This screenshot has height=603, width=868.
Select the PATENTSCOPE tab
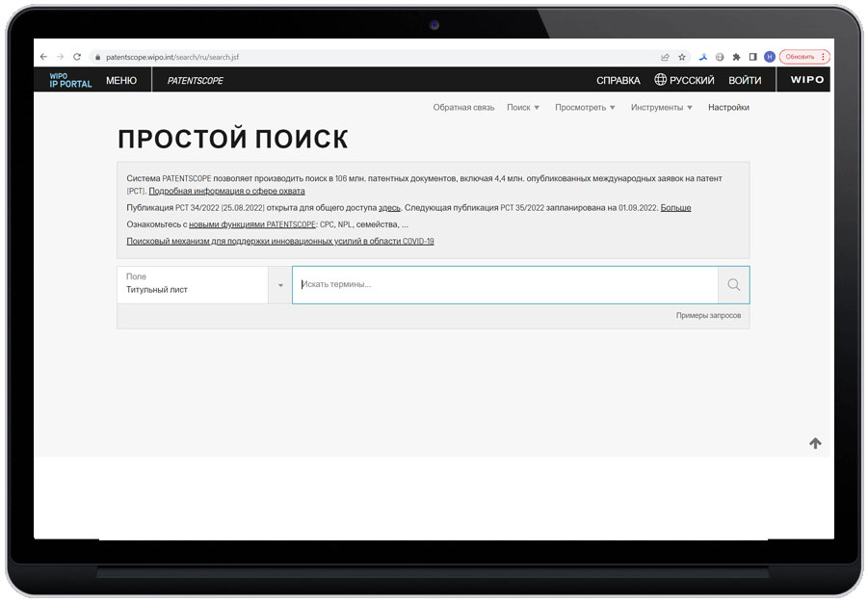(194, 79)
